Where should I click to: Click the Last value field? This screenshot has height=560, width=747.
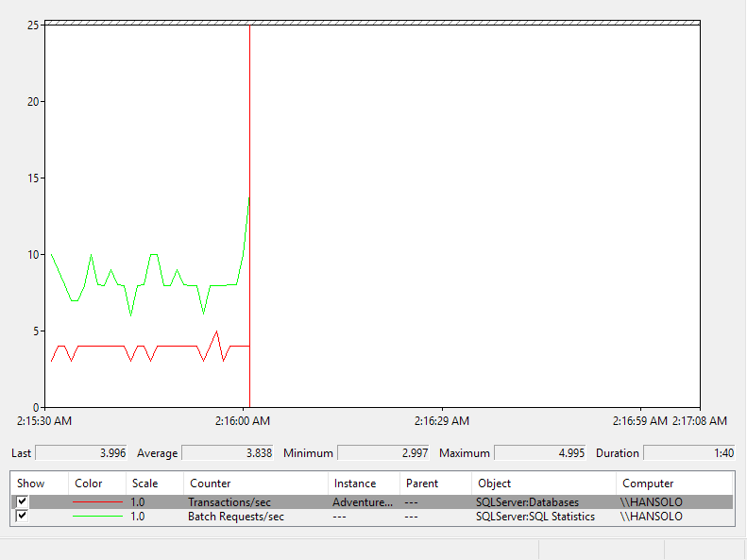(x=81, y=453)
